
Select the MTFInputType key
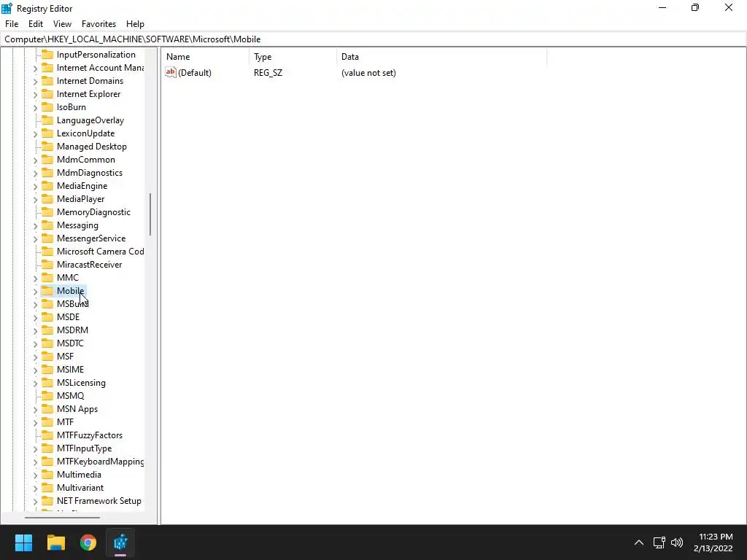(x=84, y=448)
